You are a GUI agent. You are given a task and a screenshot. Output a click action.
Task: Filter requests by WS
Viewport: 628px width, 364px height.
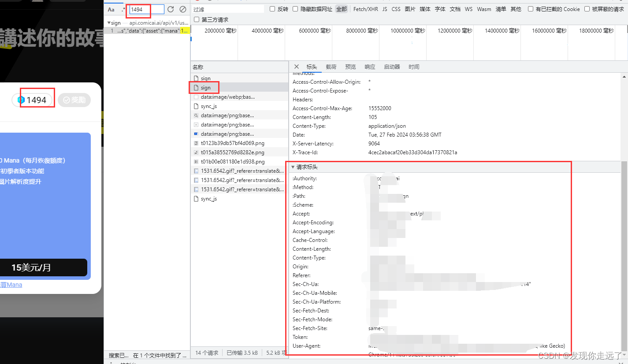coord(468,9)
